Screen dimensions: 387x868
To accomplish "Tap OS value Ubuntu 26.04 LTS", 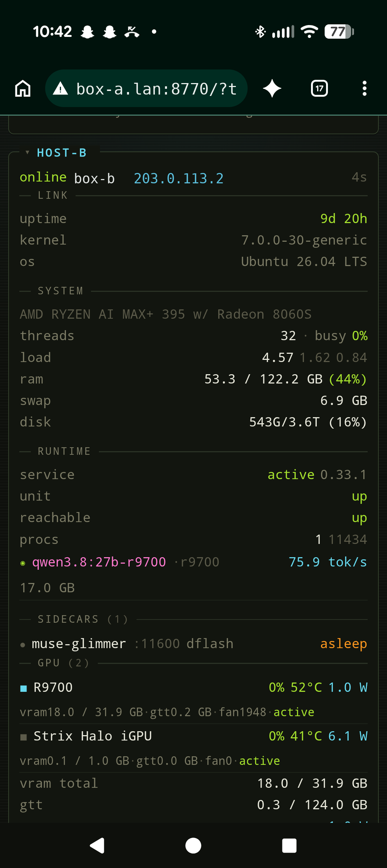I will point(304,261).
